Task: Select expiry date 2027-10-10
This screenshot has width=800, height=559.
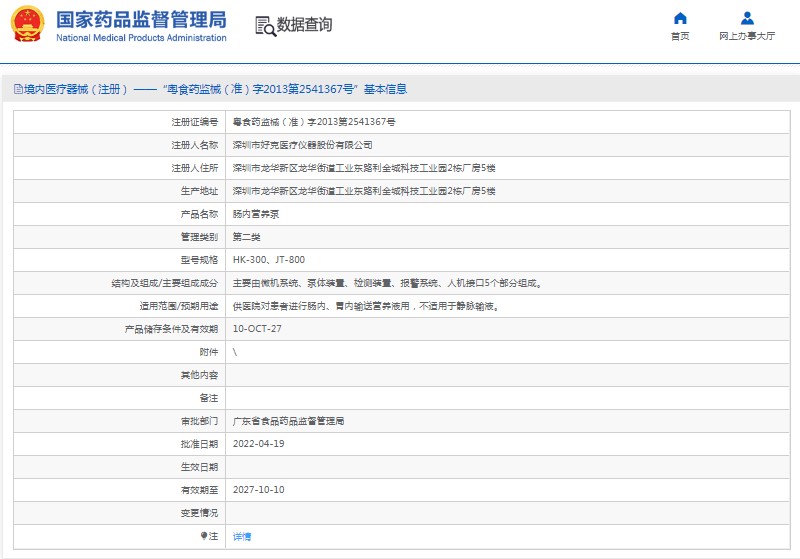Action: 259,490
